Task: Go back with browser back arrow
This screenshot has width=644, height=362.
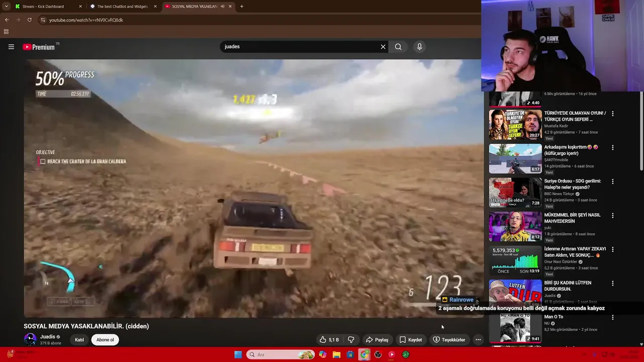Action: (7, 20)
